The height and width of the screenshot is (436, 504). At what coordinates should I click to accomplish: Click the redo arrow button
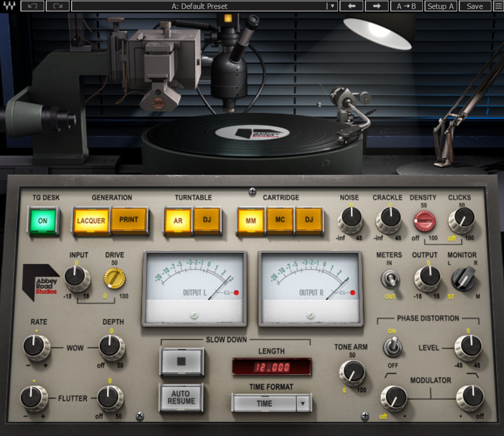point(58,6)
